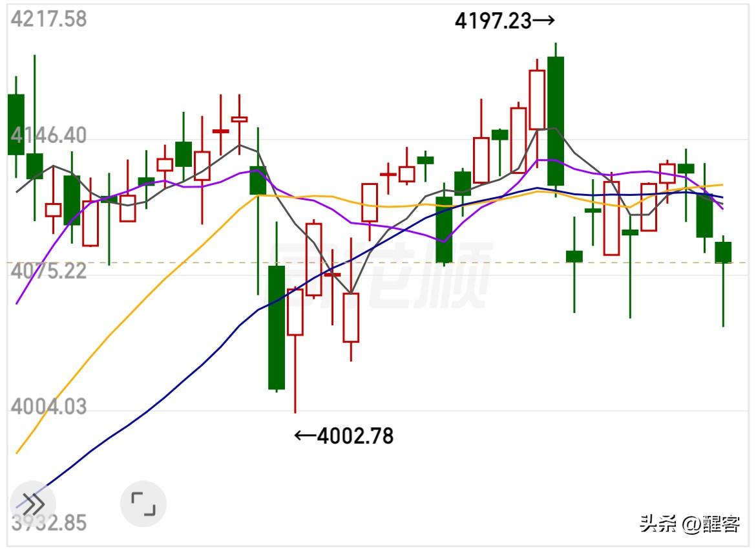Click the 4197.23 high price label
Screen dimensions: 756x549
[504, 21]
